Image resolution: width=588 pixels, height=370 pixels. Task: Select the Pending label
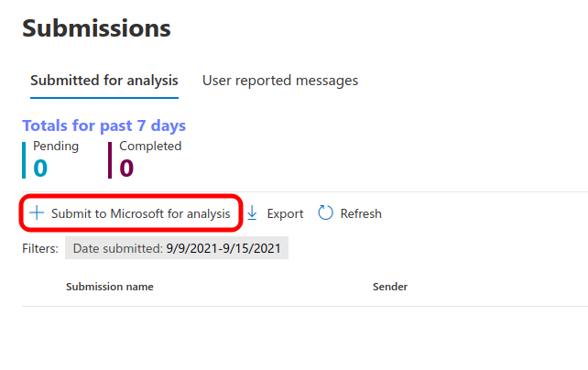point(56,147)
